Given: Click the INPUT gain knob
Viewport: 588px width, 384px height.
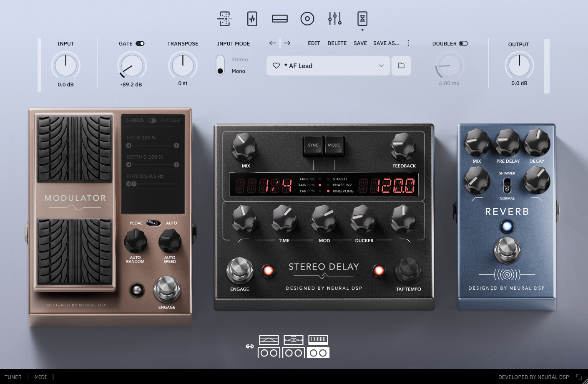Looking at the screenshot, I should pos(66,66).
